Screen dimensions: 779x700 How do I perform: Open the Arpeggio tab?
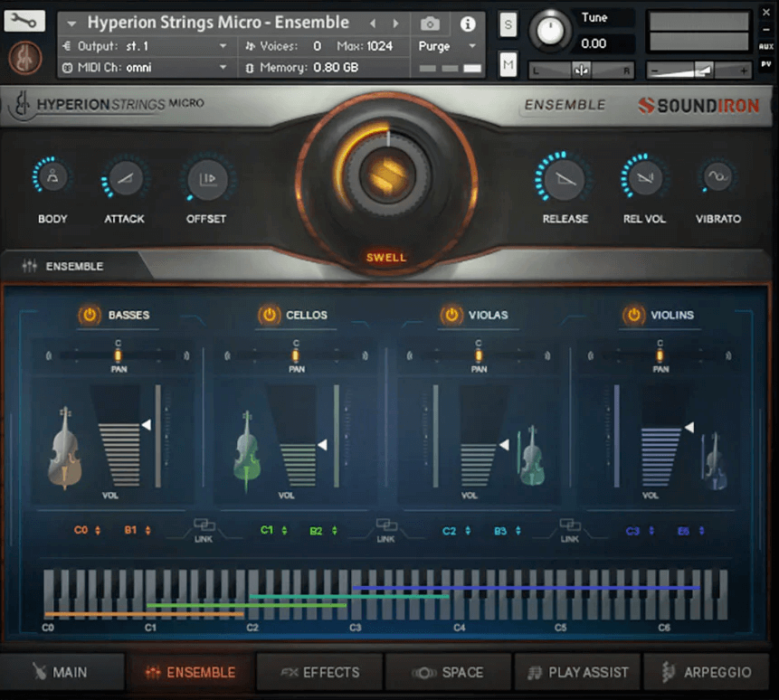click(706, 672)
